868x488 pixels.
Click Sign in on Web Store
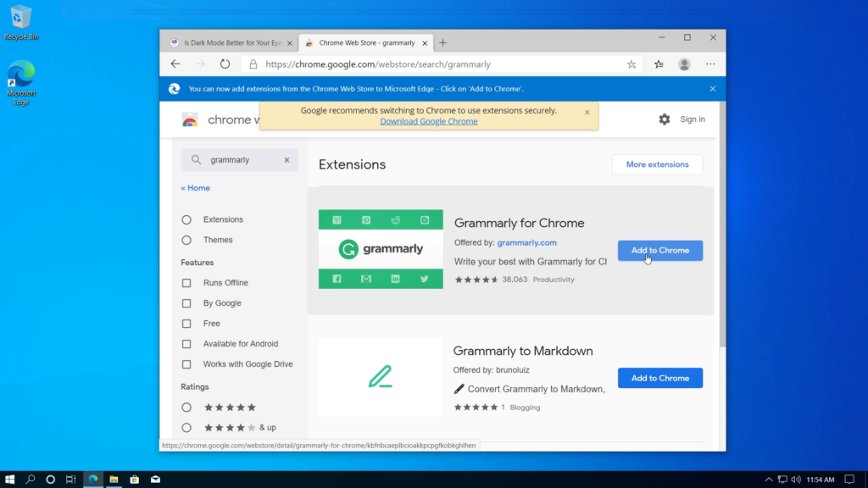(x=693, y=119)
